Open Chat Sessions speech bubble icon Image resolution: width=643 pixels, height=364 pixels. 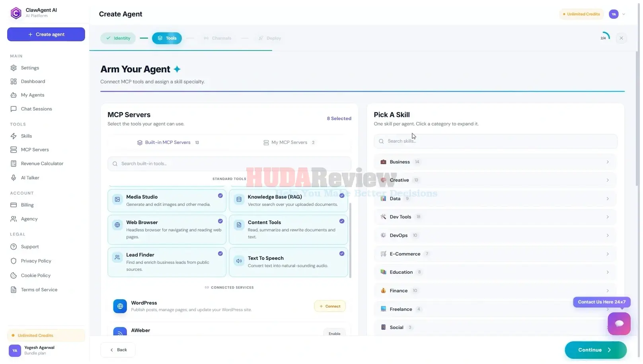click(x=14, y=109)
